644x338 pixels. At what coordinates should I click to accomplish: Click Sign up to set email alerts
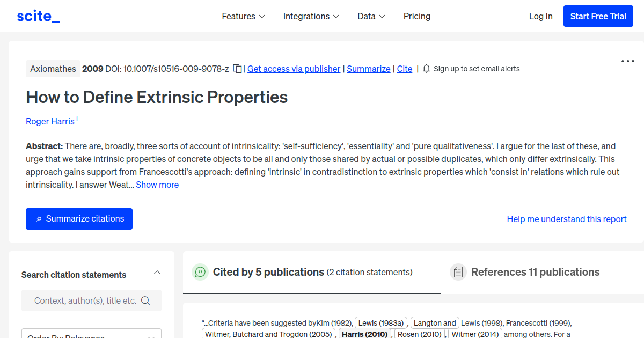pyautogui.click(x=477, y=69)
